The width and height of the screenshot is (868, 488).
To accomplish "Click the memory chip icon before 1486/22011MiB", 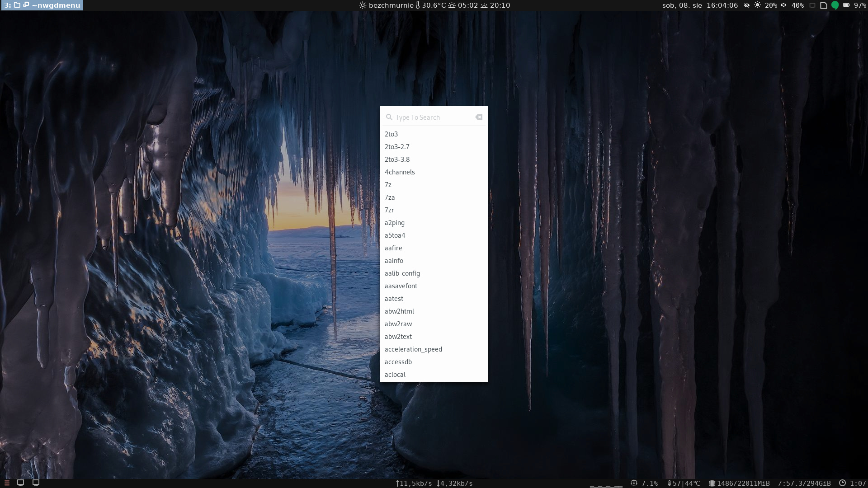I will 712,483.
